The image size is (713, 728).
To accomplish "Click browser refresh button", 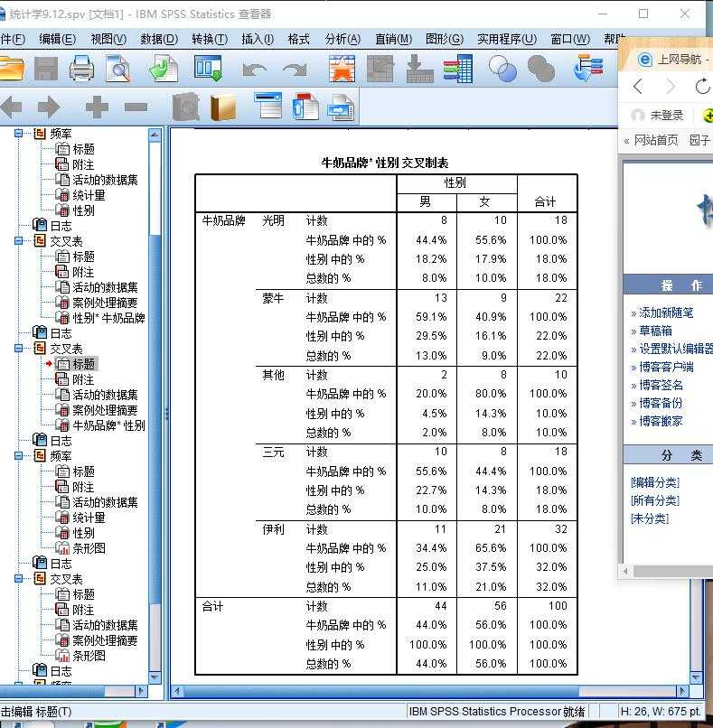I will point(703,87).
